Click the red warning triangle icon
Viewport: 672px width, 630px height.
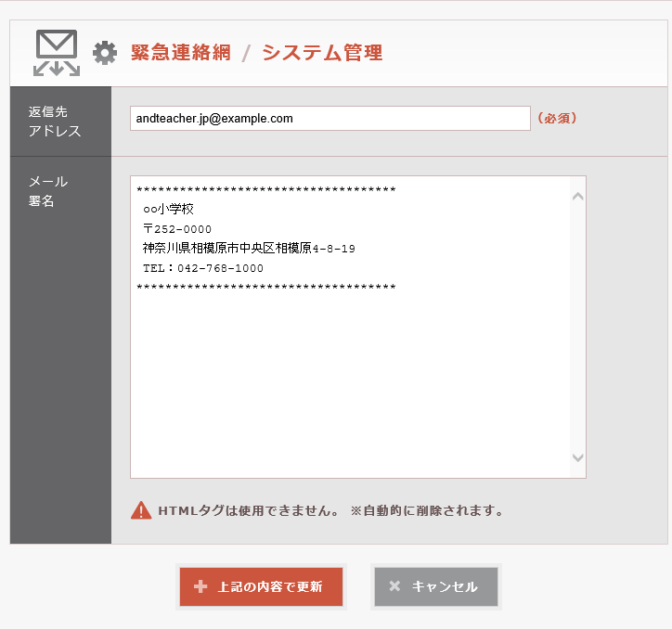(x=141, y=510)
